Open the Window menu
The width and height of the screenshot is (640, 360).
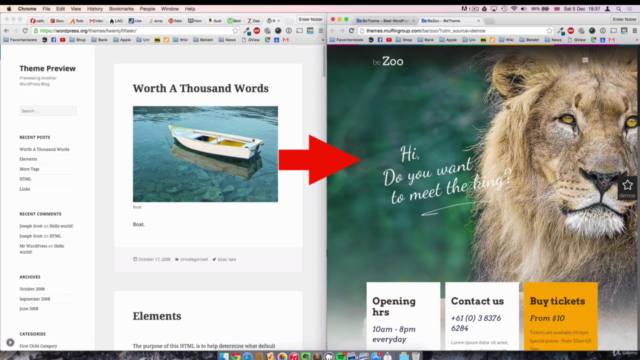170,9
